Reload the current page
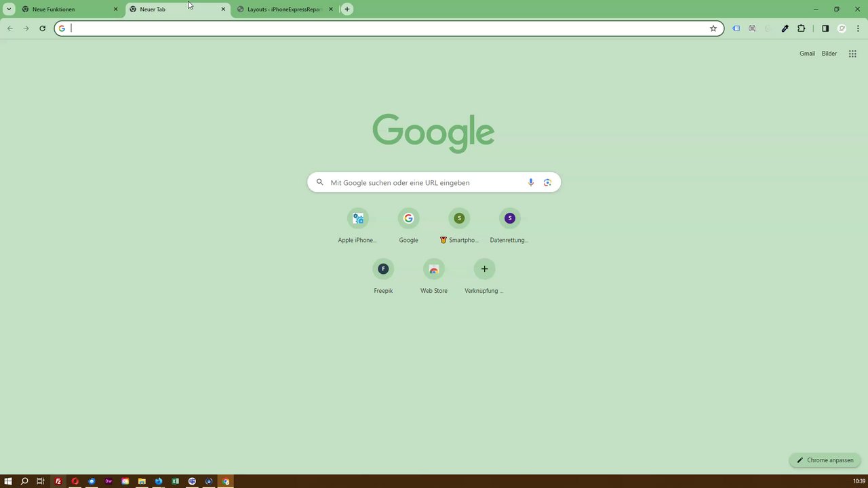Image resolution: width=868 pixels, height=488 pixels. (42, 28)
